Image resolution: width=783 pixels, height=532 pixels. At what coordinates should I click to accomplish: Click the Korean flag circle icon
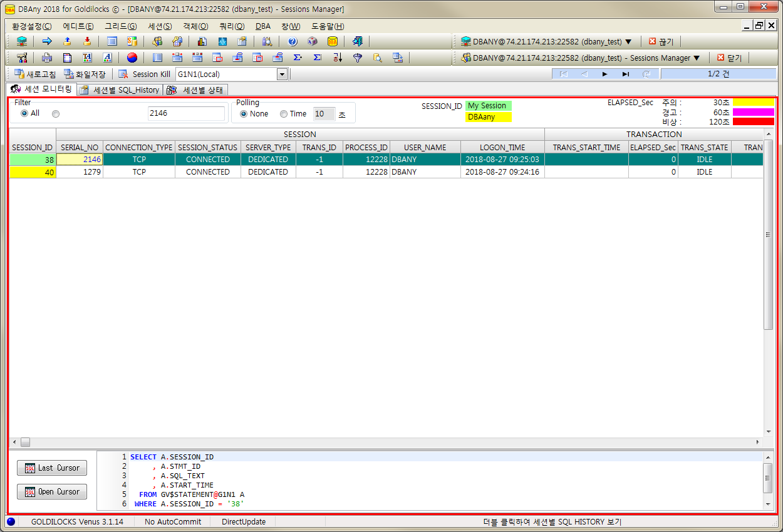pyautogui.click(x=132, y=58)
